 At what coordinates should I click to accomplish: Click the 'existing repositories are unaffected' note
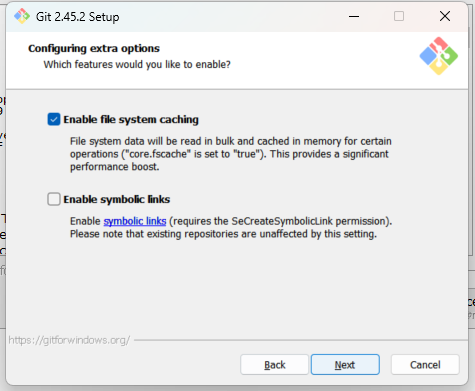coord(223,234)
